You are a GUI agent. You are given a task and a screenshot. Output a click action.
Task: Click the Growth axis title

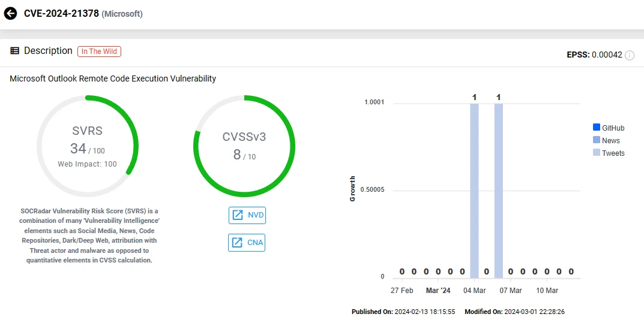pos(352,189)
